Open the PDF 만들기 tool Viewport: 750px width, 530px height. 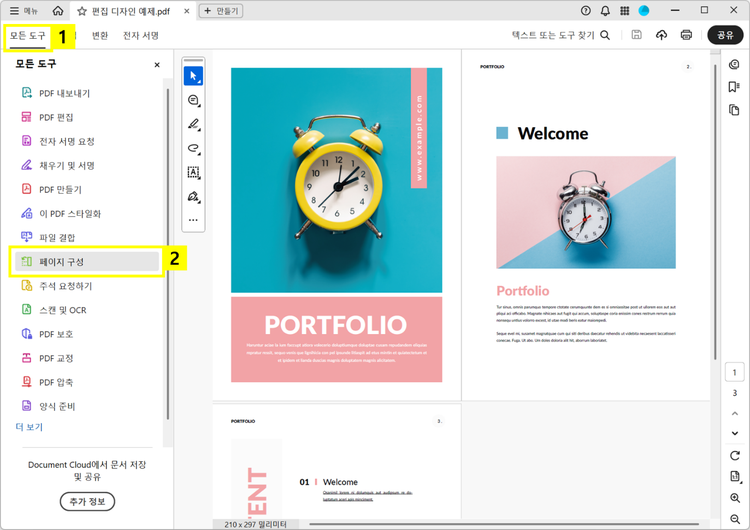click(x=86, y=189)
